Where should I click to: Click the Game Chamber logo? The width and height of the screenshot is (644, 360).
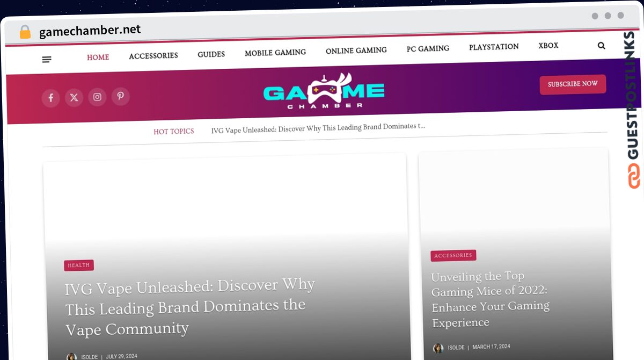coord(324,91)
